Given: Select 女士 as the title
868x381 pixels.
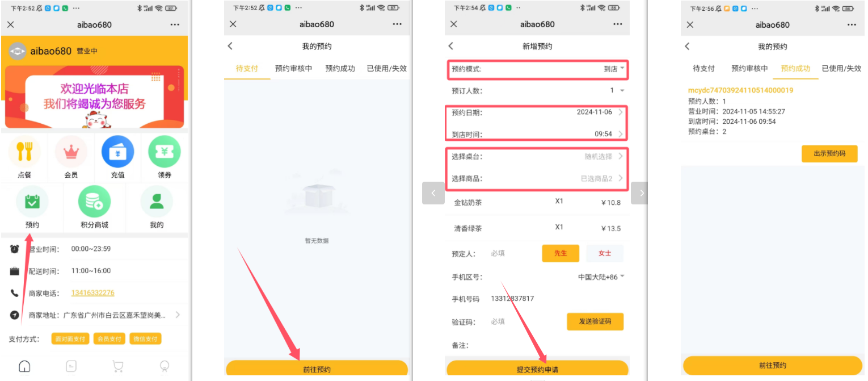Looking at the screenshot, I should pyautogui.click(x=605, y=253).
